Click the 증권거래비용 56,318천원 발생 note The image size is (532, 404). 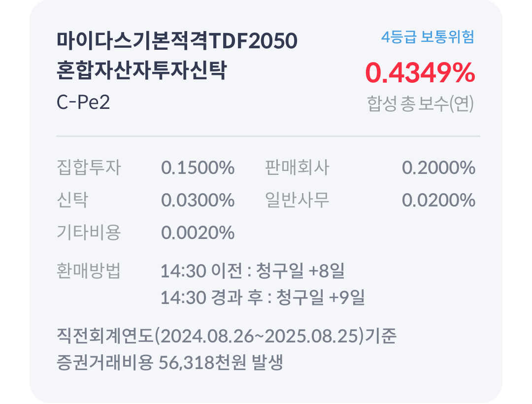coord(169,362)
